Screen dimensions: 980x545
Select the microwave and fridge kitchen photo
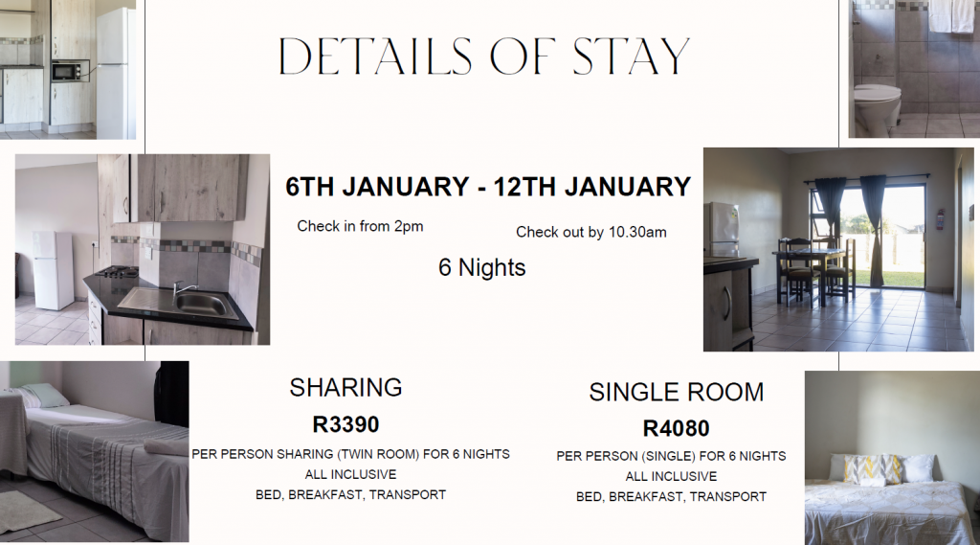[68, 70]
